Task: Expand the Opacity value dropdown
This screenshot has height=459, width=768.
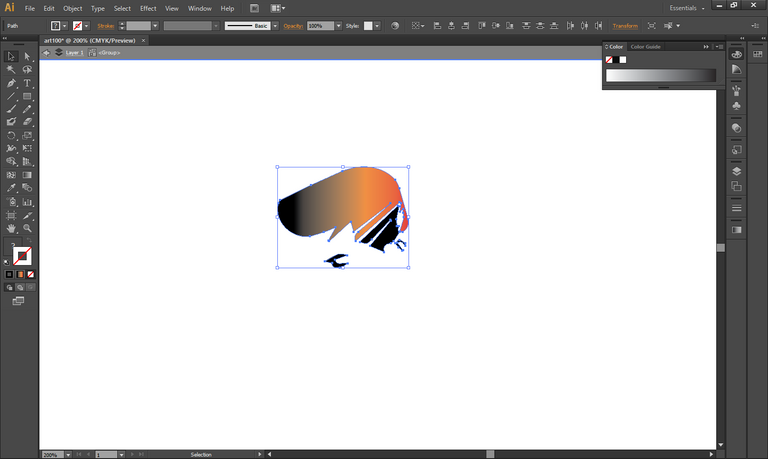Action: (338, 26)
